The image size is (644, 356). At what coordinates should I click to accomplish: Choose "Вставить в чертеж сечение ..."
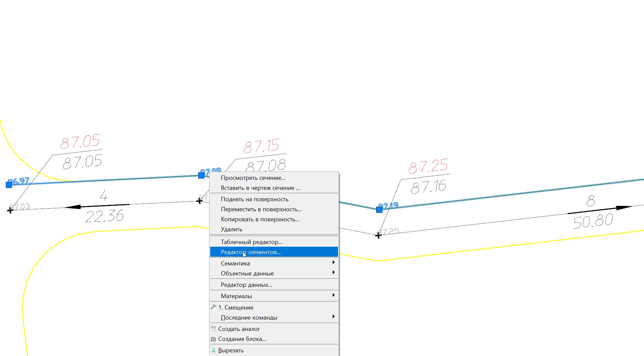point(260,188)
